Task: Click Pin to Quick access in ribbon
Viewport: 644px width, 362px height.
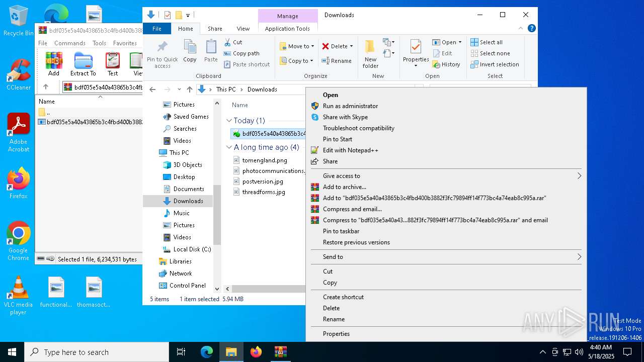Action: pyautogui.click(x=162, y=54)
